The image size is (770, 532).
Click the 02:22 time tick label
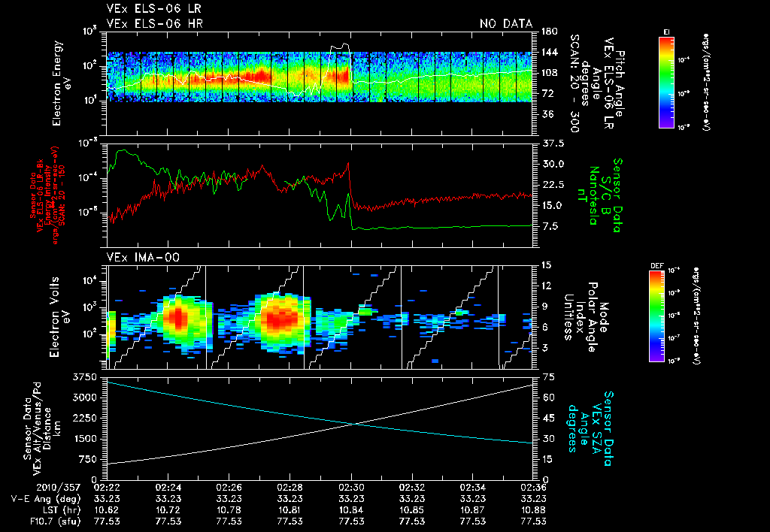click(107, 488)
